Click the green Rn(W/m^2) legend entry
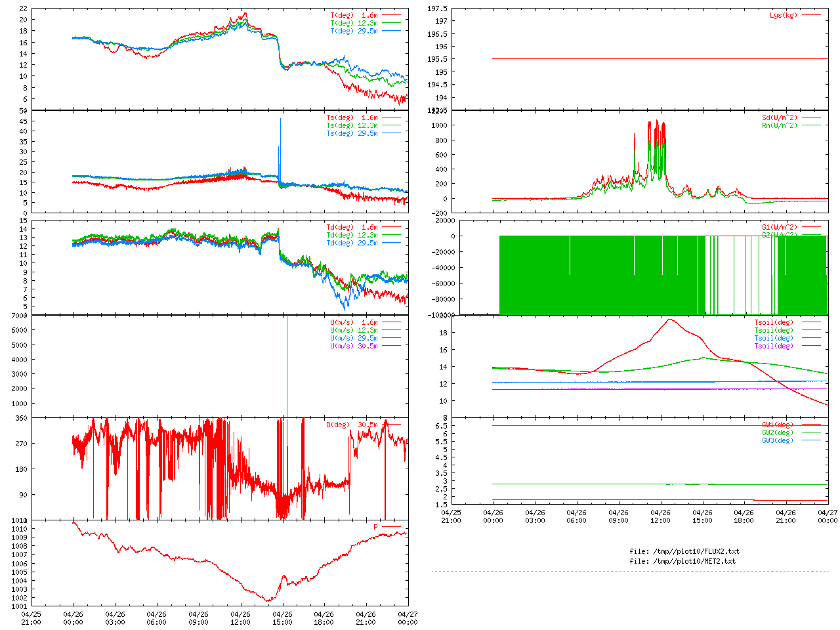The width and height of the screenshot is (840, 630). coord(779,125)
